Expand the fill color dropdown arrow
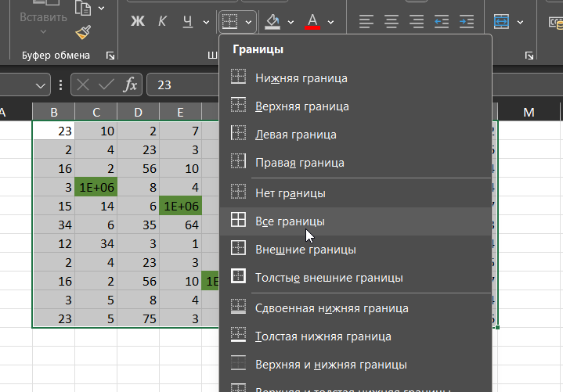 point(291,21)
